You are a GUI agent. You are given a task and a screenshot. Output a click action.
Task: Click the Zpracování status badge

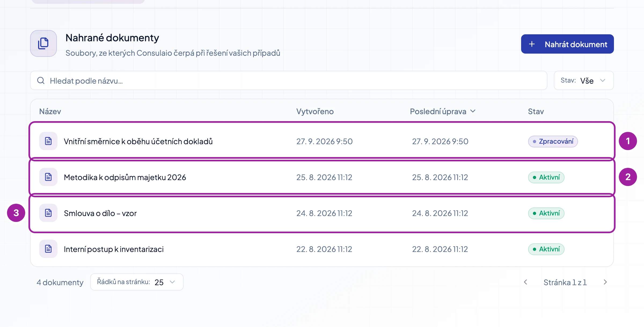point(553,141)
